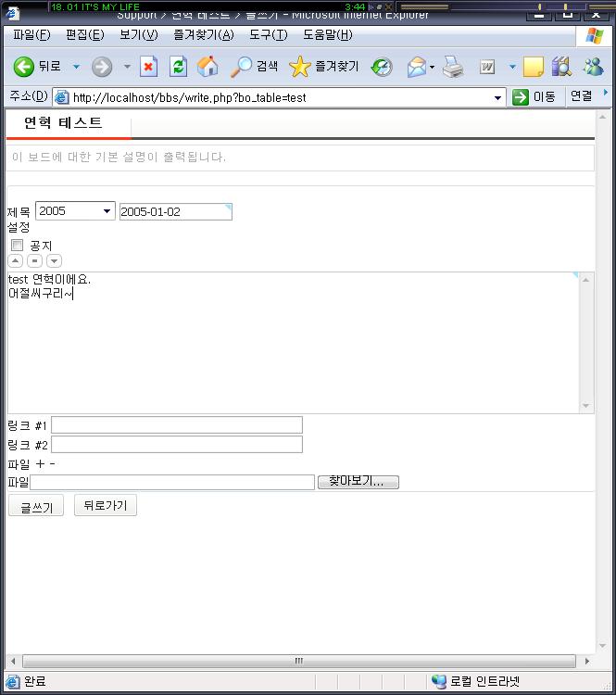
Task: Click the 주소(D) address label
Action: [x=29, y=96]
